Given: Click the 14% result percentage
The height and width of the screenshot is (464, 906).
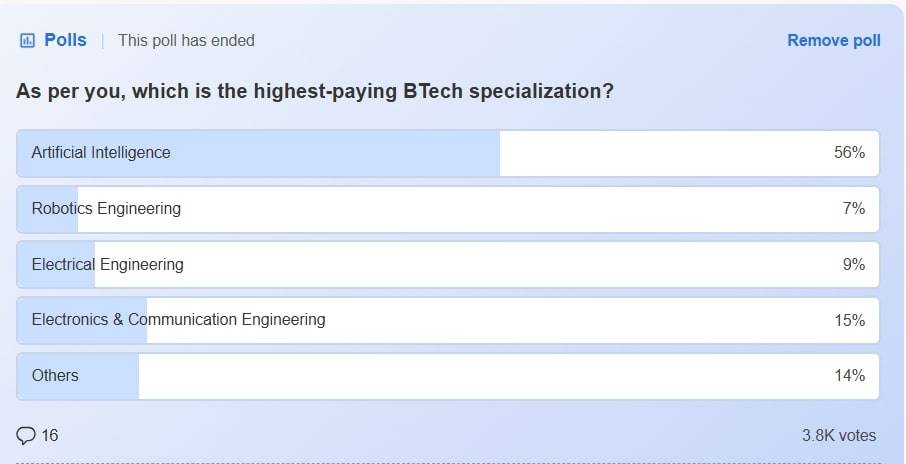Looking at the screenshot, I should point(849,376).
